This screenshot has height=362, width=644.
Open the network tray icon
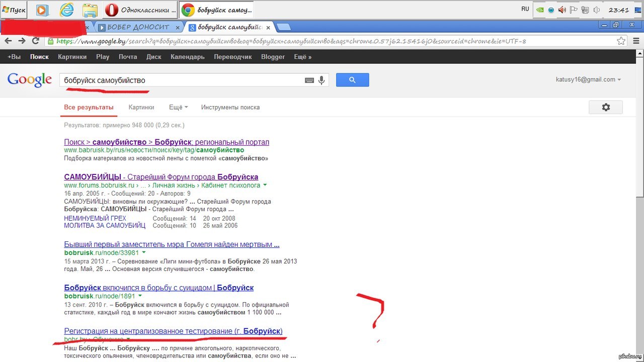click(585, 10)
